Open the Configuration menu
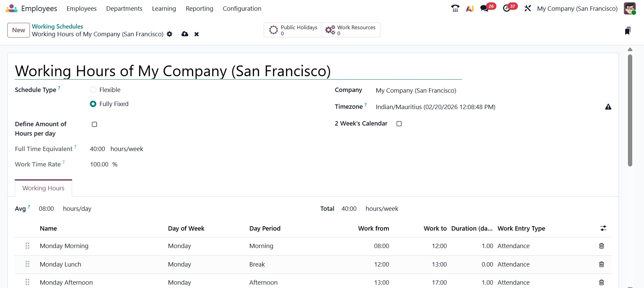 pos(242,9)
